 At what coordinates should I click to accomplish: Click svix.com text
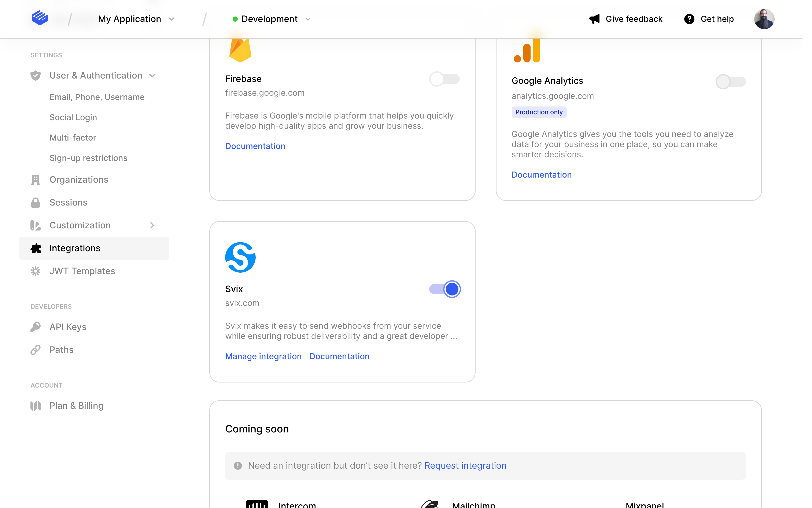pyautogui.click(x=242, y=303)
